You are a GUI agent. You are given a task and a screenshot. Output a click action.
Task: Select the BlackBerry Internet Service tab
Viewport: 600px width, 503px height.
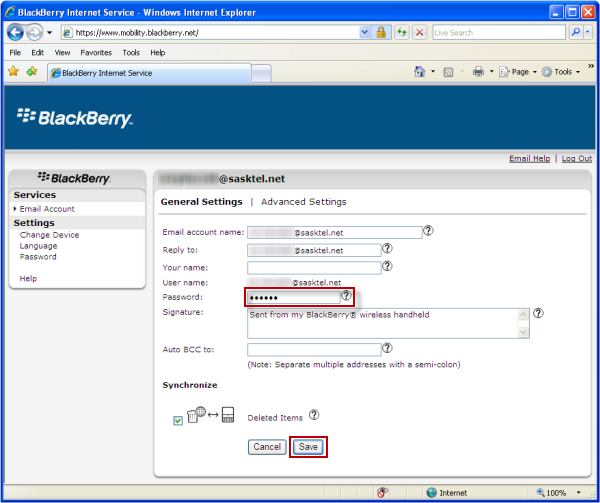click(x=150, y=73)
